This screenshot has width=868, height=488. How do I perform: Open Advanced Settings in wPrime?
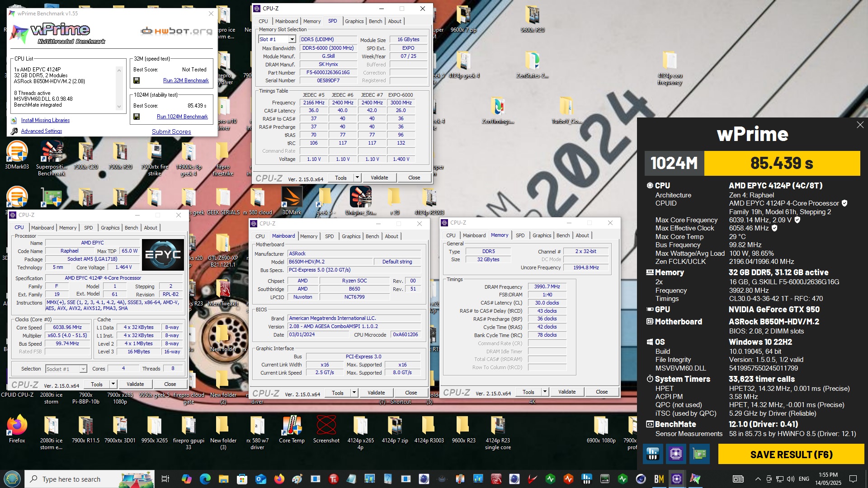pos(42,131)
